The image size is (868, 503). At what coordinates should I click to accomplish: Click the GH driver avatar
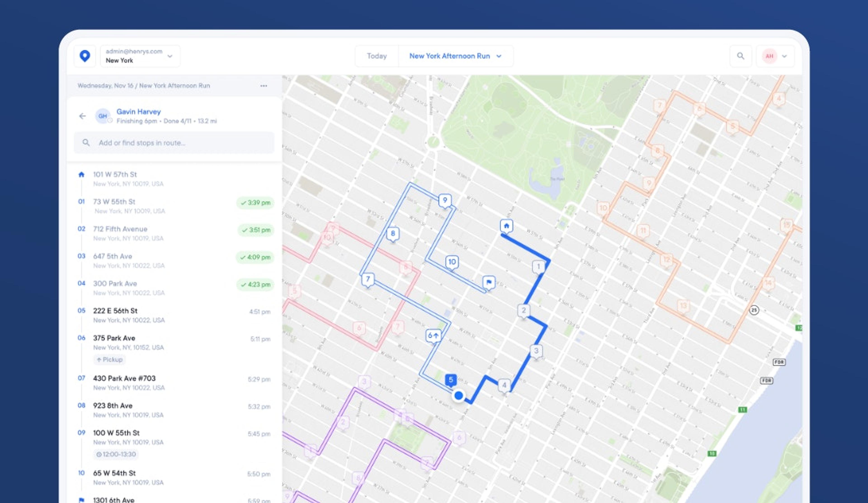[103, 116]
